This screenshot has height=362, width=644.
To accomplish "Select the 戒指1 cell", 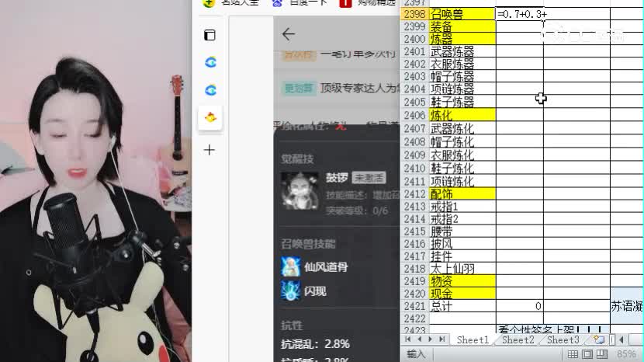I will coord(462,207).
